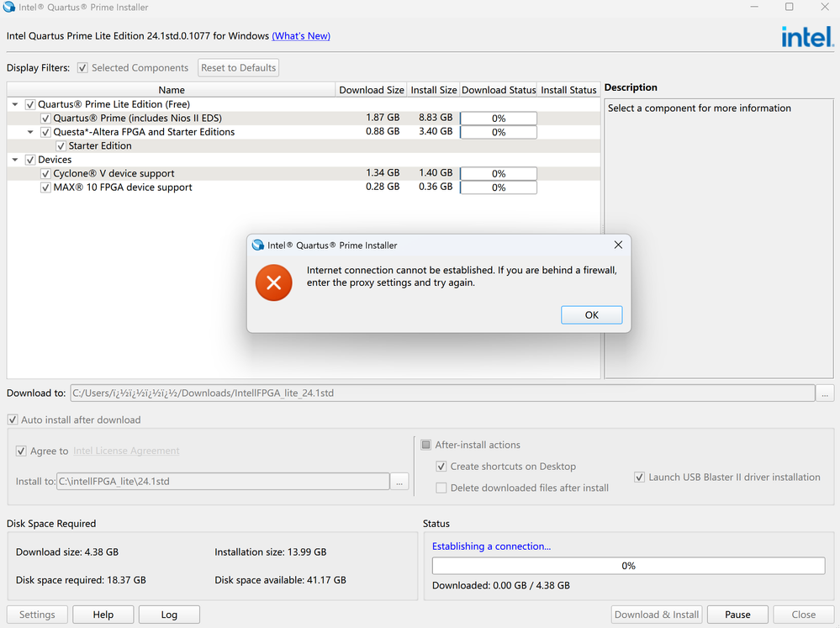Viewport: 840px width, 628px height.
Task: Toggle After-install actions checkbox
Action: (426, 445)
